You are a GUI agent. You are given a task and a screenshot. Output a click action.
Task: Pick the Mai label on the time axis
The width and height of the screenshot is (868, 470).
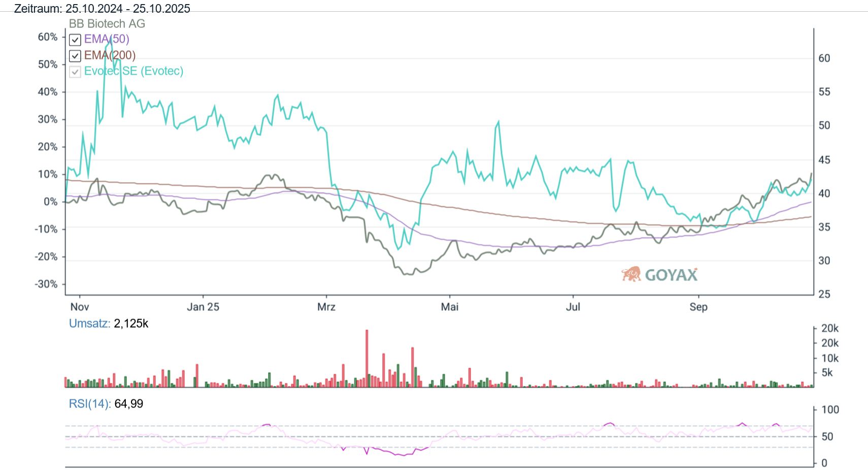[x=449, y=307]
